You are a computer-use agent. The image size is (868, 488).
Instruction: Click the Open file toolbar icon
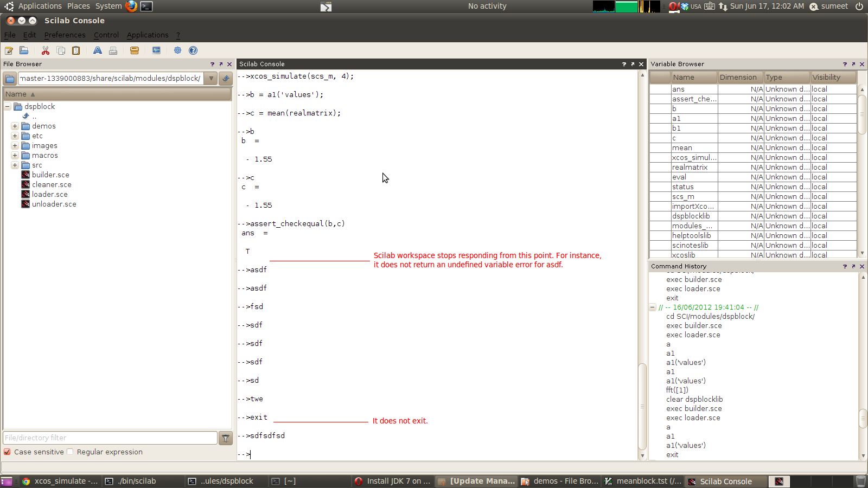[x=24, y=50]
